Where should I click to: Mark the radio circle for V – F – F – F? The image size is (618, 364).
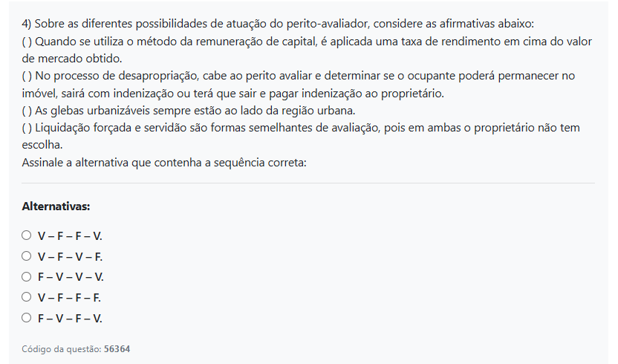point(27,297)
